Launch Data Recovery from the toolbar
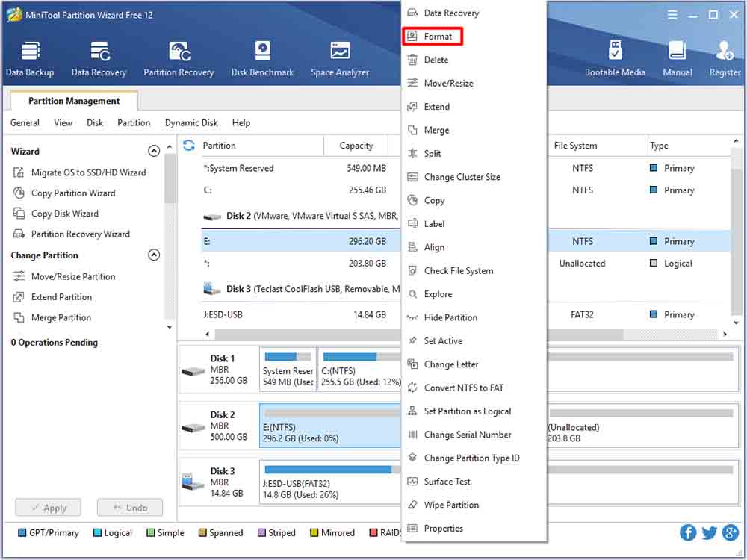This screenshot has height=560, width=747. click(99, 58)
